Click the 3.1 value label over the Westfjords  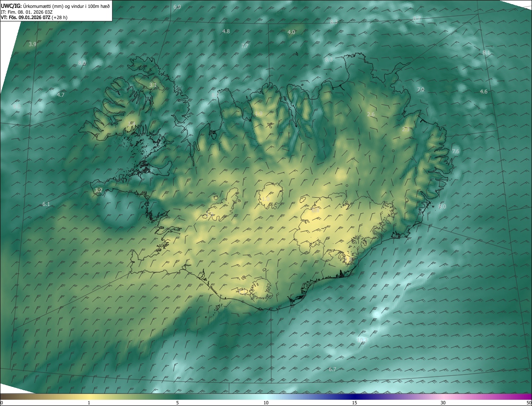tap(153, 85)
